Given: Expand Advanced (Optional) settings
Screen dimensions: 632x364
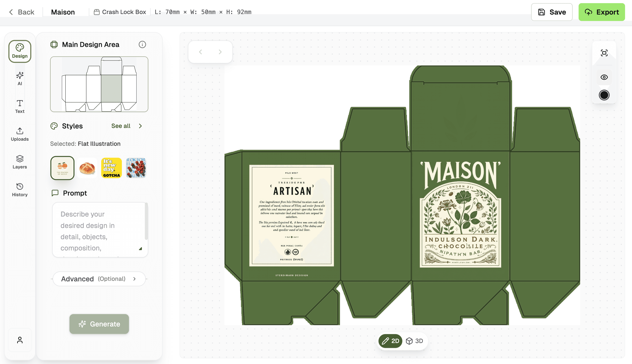Looking at the screenshot, I should 99,279.
